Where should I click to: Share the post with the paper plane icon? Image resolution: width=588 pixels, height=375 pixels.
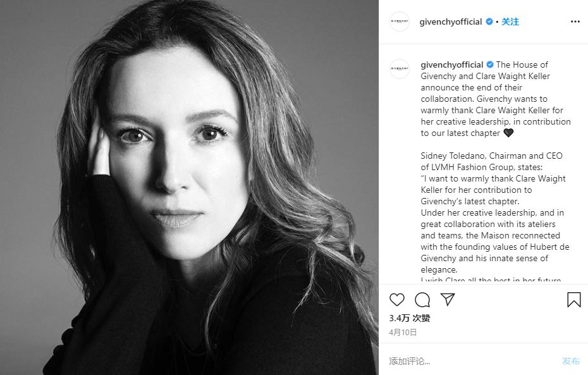(448, 300)
